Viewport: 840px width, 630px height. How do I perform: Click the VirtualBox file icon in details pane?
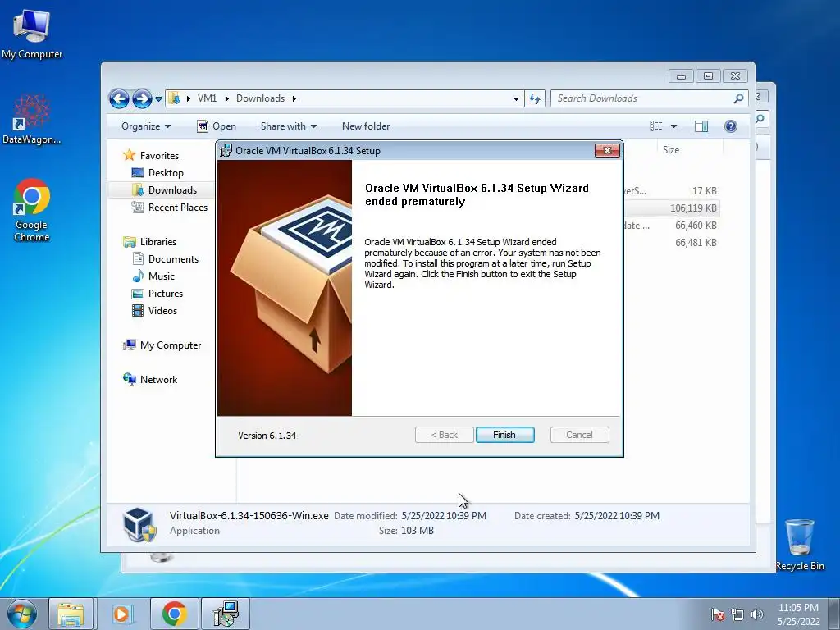tap(139, 524)
